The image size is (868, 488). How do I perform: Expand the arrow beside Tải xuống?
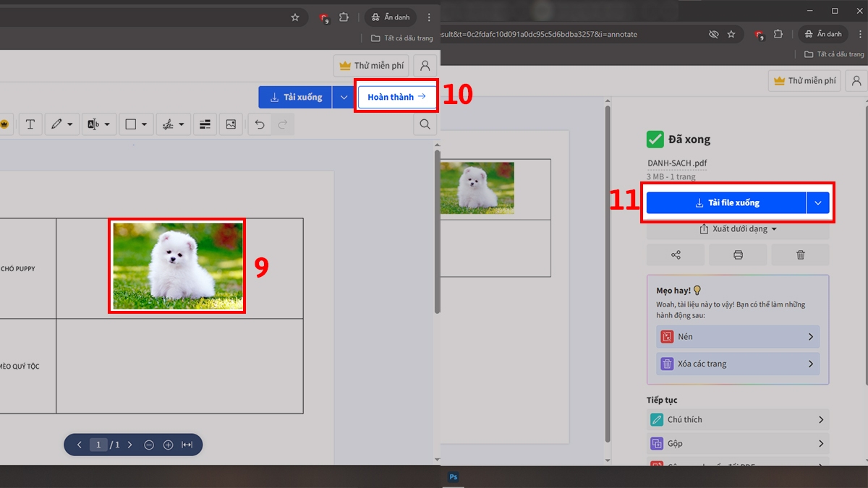point(344,97)
